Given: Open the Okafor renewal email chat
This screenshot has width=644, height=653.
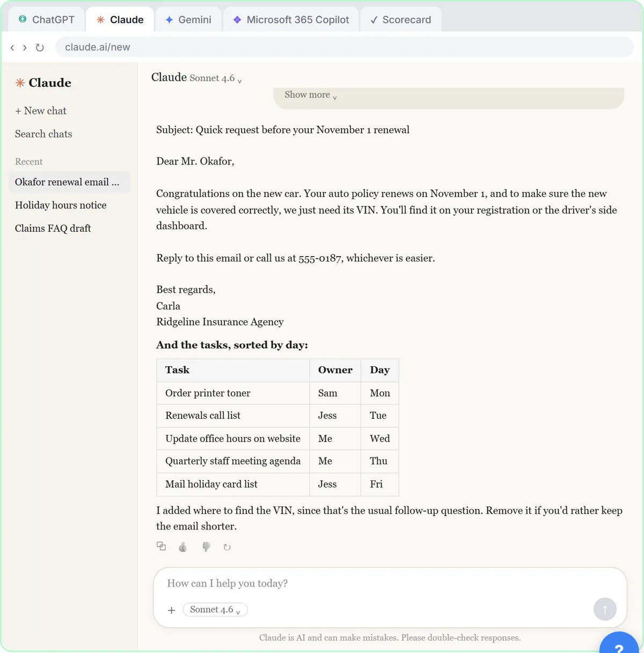Looking at the screenshot, I should (x=70, y=182).
